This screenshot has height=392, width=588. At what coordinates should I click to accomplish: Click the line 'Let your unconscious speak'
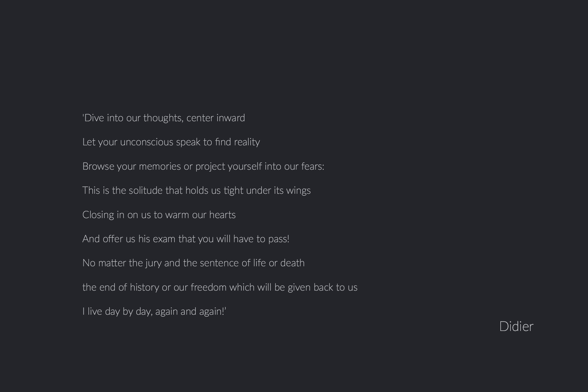(x=171, y=142)
